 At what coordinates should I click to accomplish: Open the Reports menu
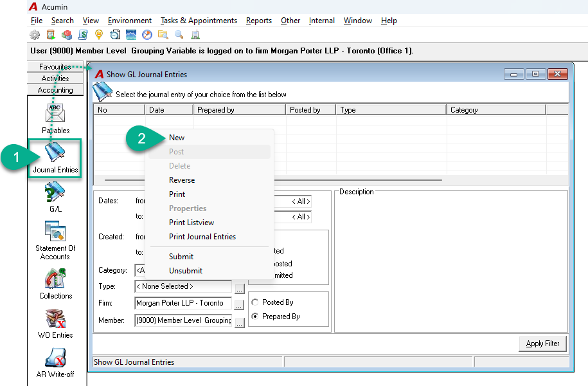tap(259, 21)
